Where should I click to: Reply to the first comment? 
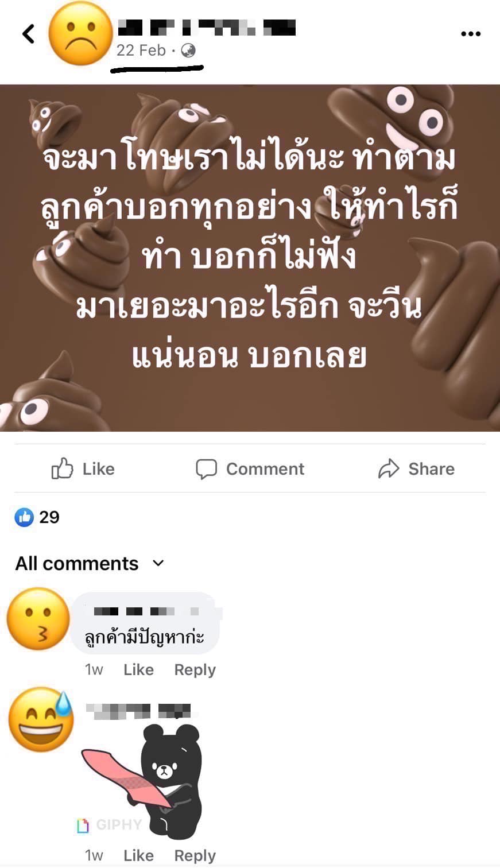tap(195, 670)
